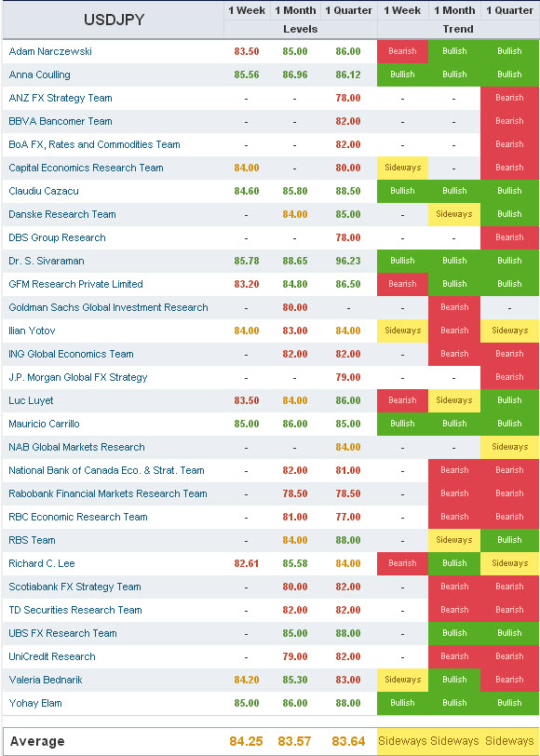540x756 pixels.
Task: Click Capital Economics' Sideways weekly trend cell
Action: click(x=402, y=168)
